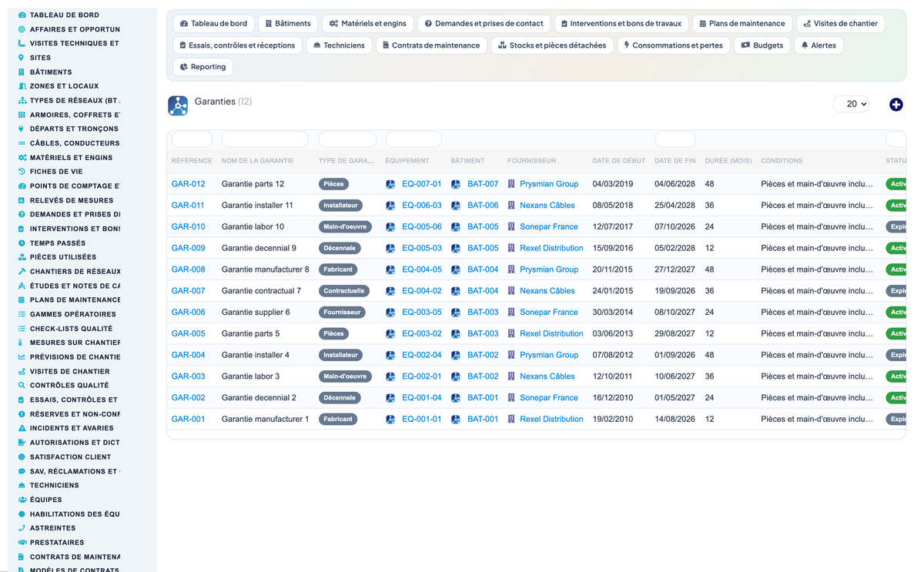Image resolution: width=924 pixels, height=572 pixels.
Task: Click the Prestataires sidebar icon
Action: pos(22,543)
